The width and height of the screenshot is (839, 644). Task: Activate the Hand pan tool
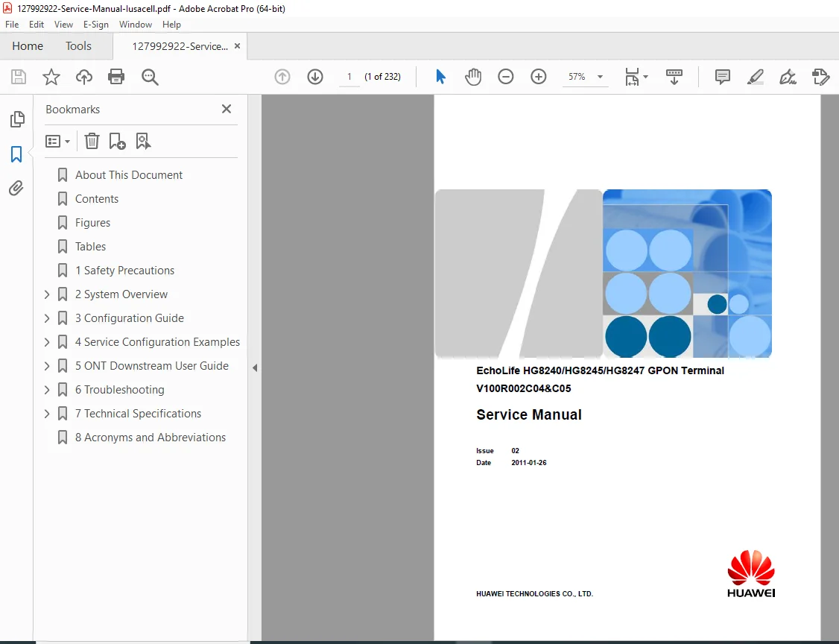(473, 77)
